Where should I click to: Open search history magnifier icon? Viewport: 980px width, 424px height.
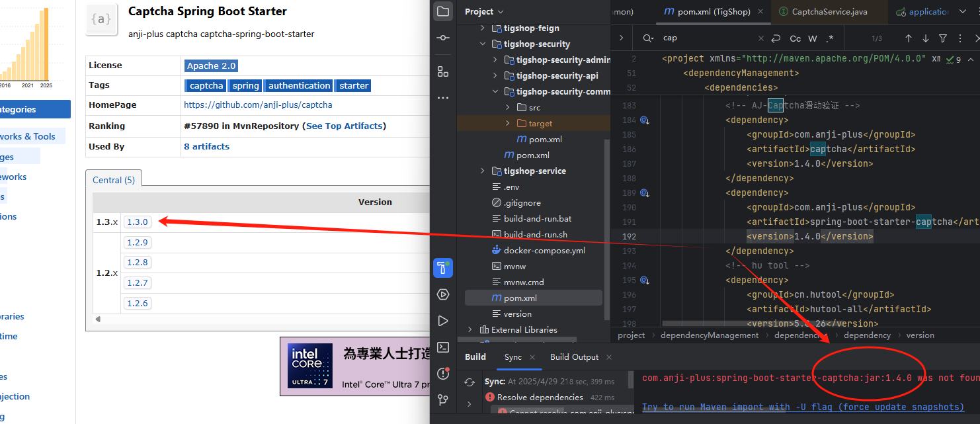click(x=649, y=38)
